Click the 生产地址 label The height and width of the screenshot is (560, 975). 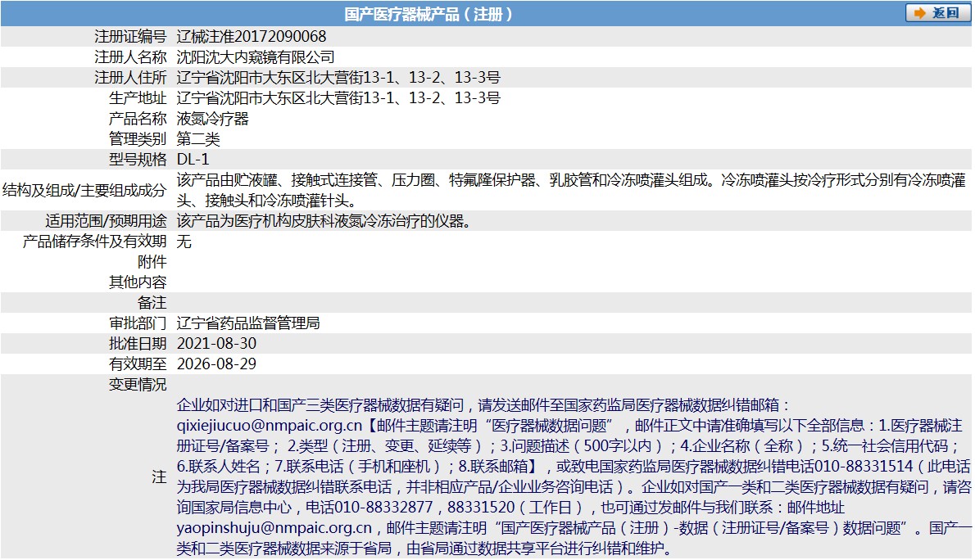coord(138,98)
